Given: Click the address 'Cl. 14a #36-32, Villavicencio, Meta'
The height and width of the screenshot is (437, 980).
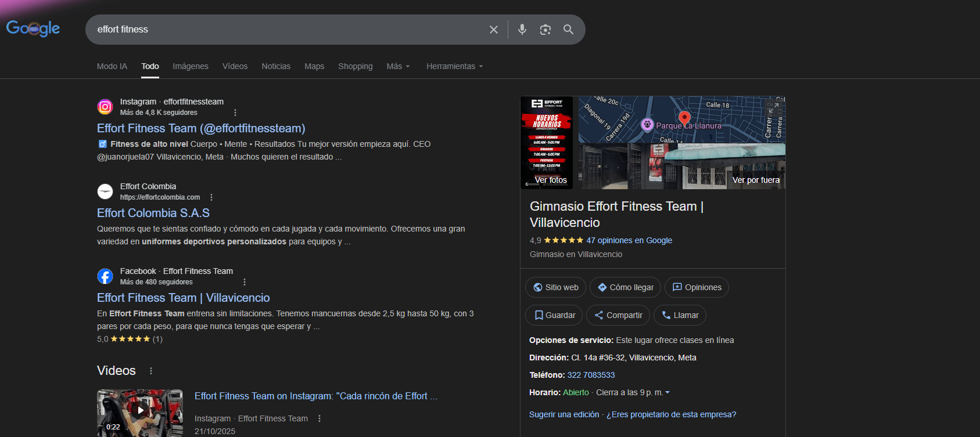Looking at the screenshot, I should tap(634, 357).
